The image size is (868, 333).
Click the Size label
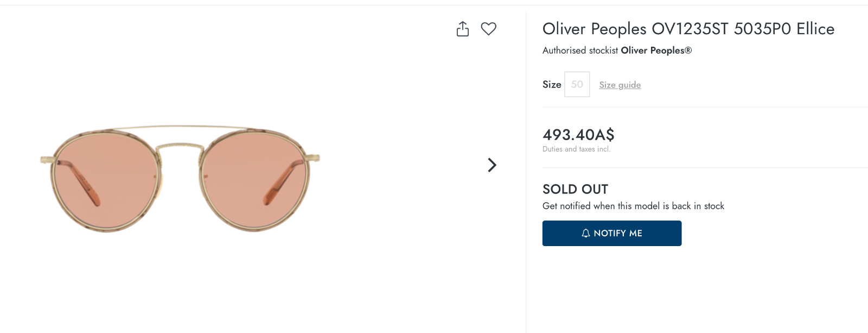[552, 84]
